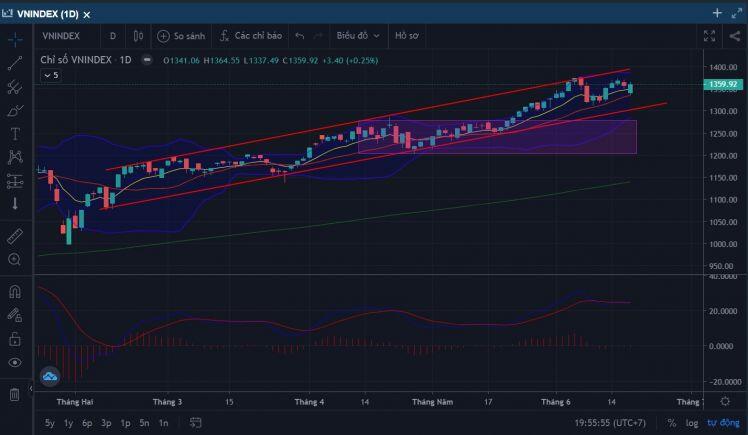Open chart settings gear icon
748x435 pixels.
point(725,402)
